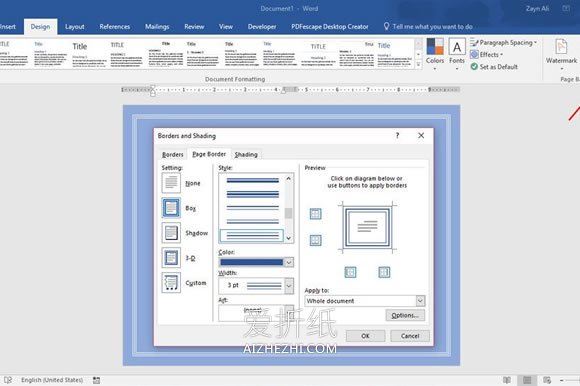This screenshot has height=386, width=580.
Task: Confirm with the OK button
Action: tap(365, 336)
